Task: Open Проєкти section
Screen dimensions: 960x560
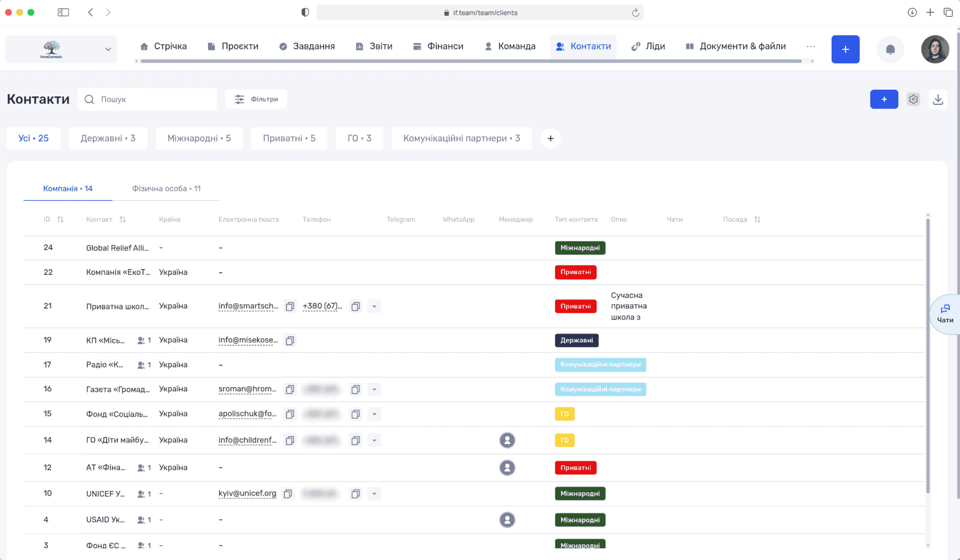Action: tap(233, 47)
